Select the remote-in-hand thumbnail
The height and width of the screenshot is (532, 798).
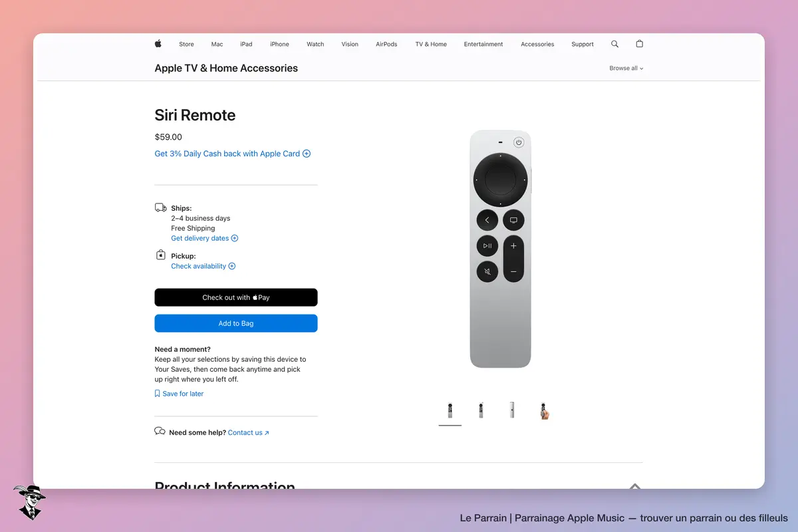click(x=543, y=410)
